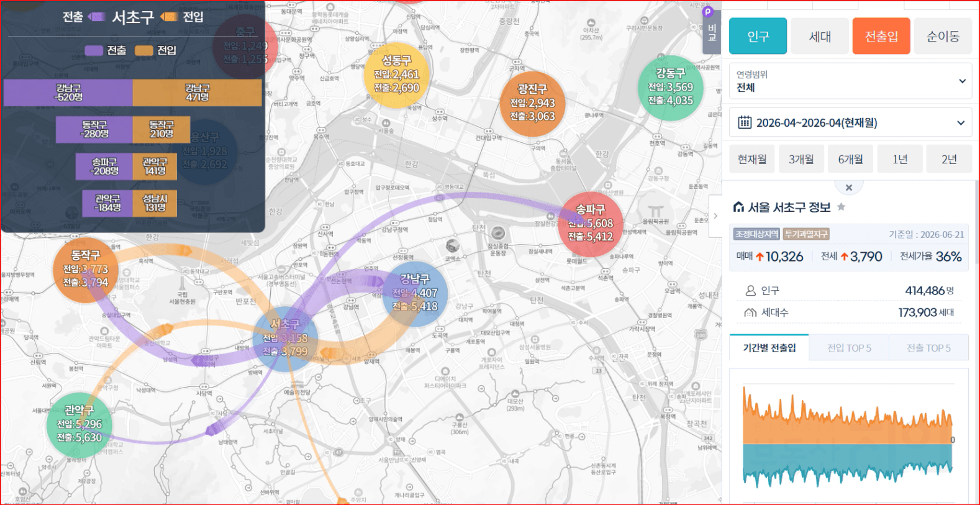980x505 pixels.
Task: Click the house icon beside 서울 서초구 정보
Action: click(x=738, y=207)
